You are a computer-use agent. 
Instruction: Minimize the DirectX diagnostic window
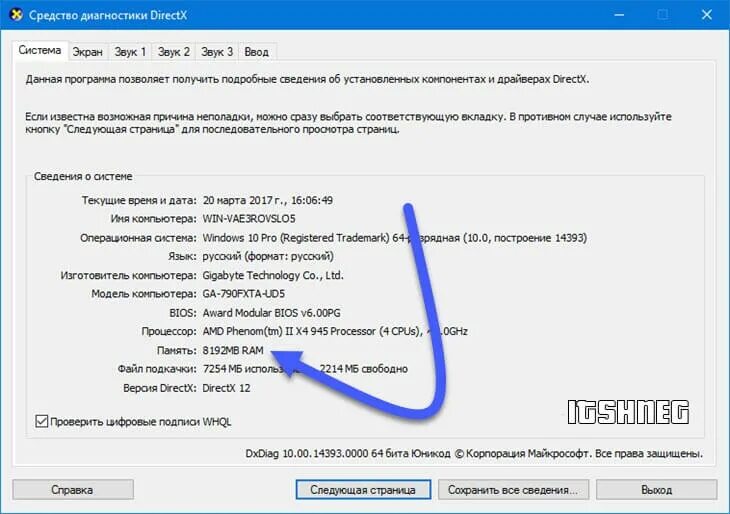pos(619,15)
